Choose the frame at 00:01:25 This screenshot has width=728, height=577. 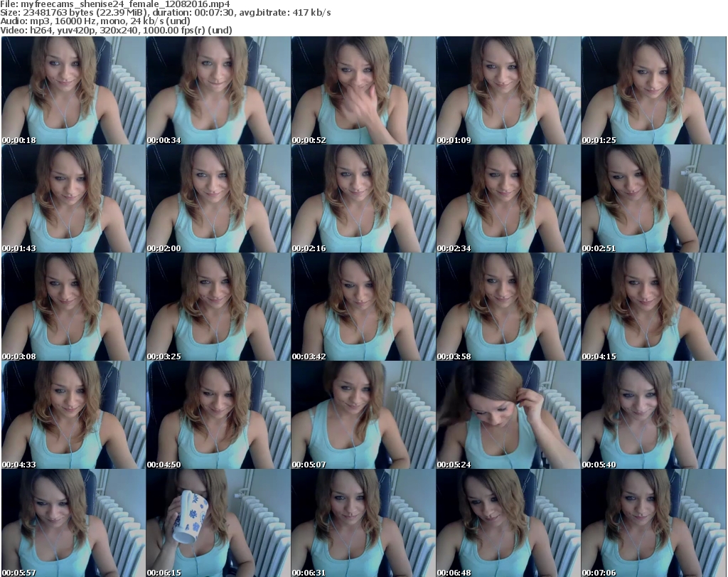[x=653, y=90]
